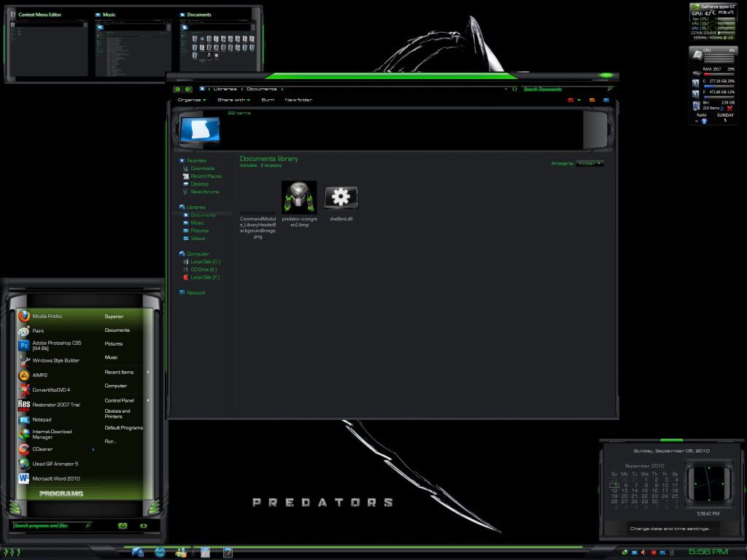Launch Mozilla Firefox from the start menu
Viewport: 747px width, 560px height.
click(56, 316)
